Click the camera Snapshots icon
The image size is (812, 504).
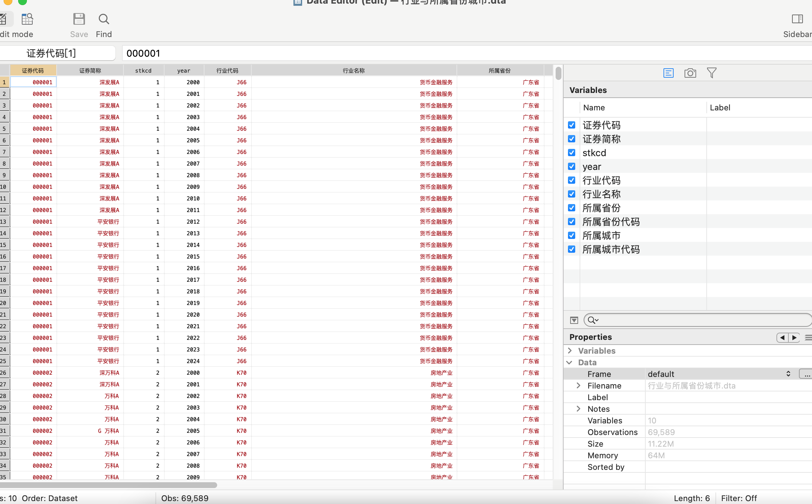tap(690, 73)
